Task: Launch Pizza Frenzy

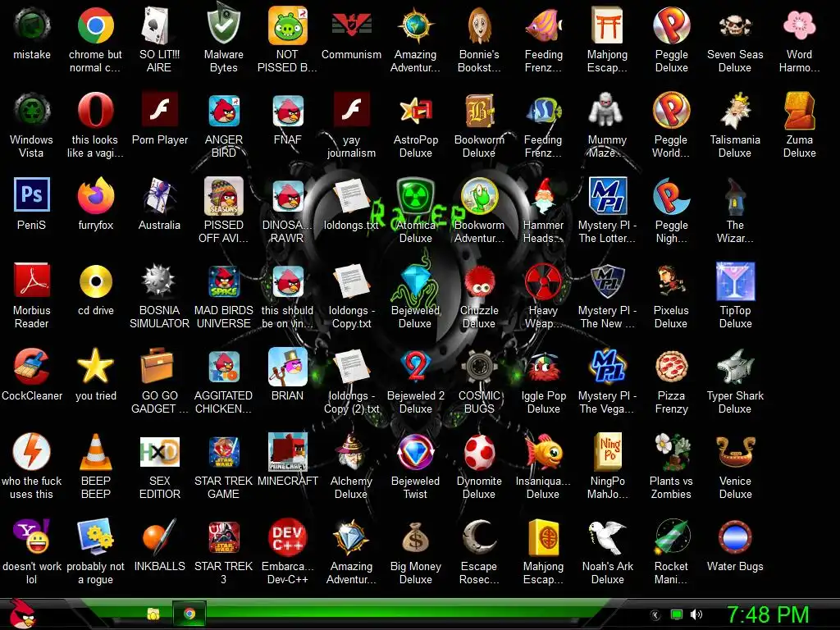Action: (671, 367)
